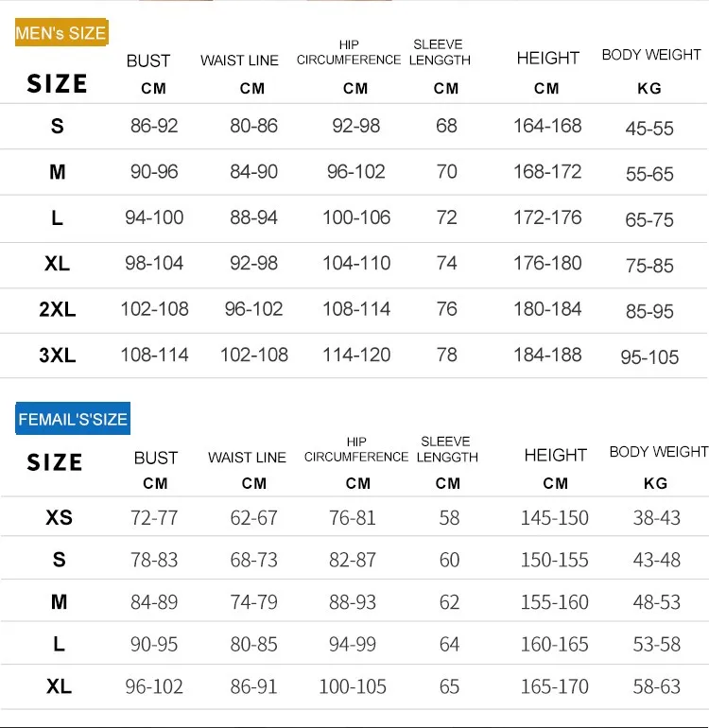
Task: Click the 108-114 hip circumference cell
Action: 355,309
